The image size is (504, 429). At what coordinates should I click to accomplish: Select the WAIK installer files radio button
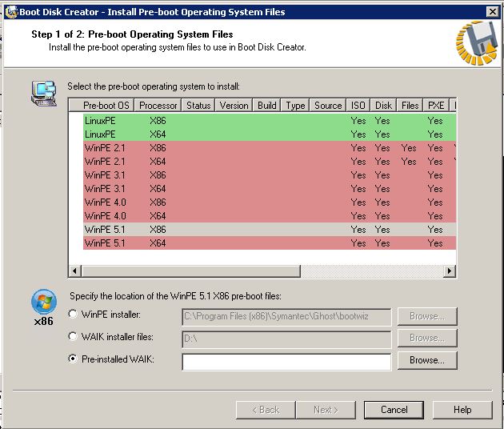pos(73,336)
